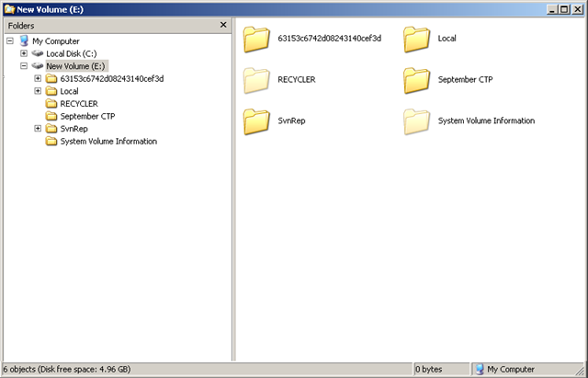Close the Folders pane
Viewport: 588px width, 378px height.
tap(223, 25)
